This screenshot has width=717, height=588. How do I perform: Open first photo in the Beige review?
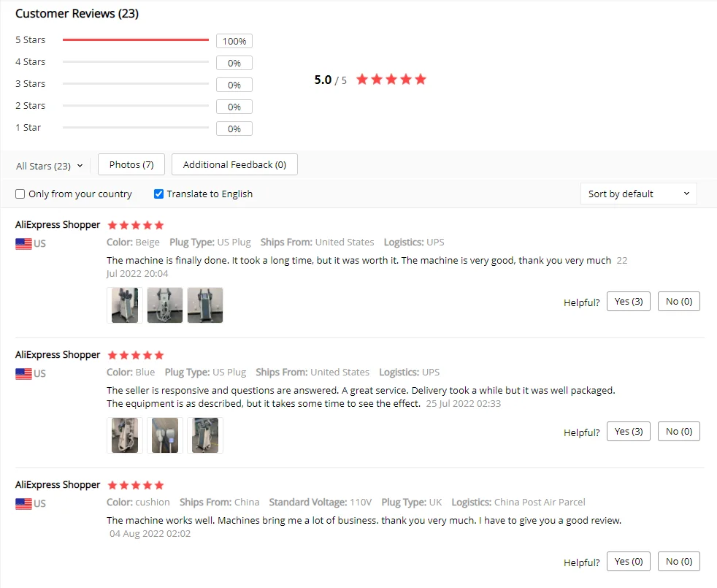[125, 305]
